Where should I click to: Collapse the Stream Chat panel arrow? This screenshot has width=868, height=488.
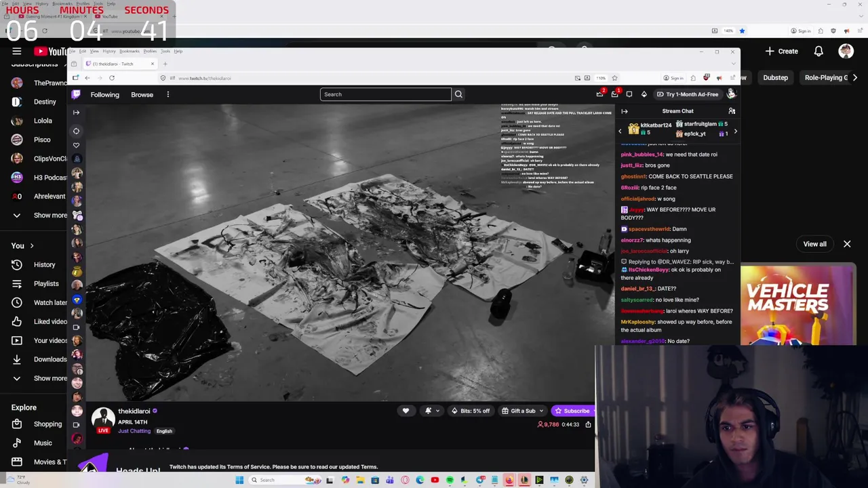tap(625, 111)
